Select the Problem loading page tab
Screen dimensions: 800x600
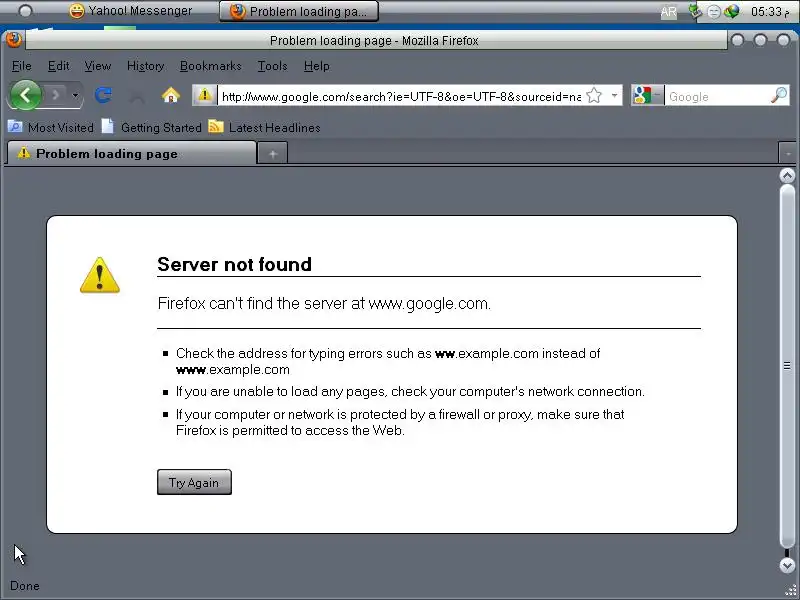pyautogui.click(x=131, y=153)
